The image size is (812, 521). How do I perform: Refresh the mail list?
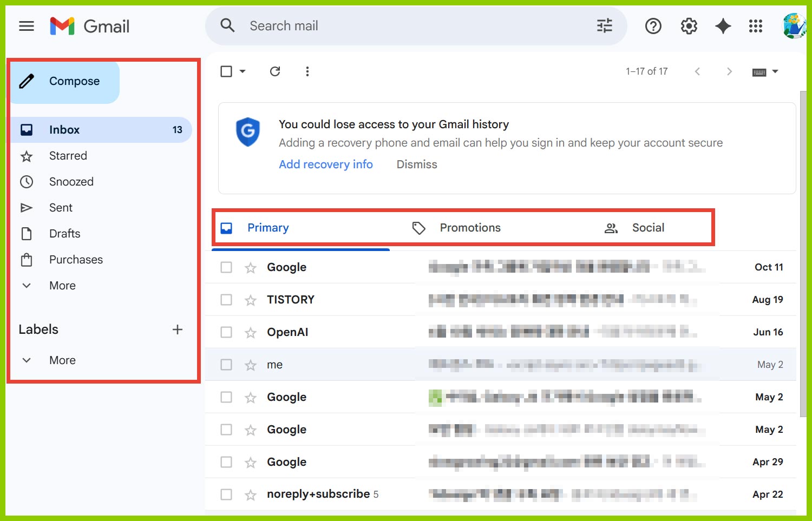(x=275, y=71)
